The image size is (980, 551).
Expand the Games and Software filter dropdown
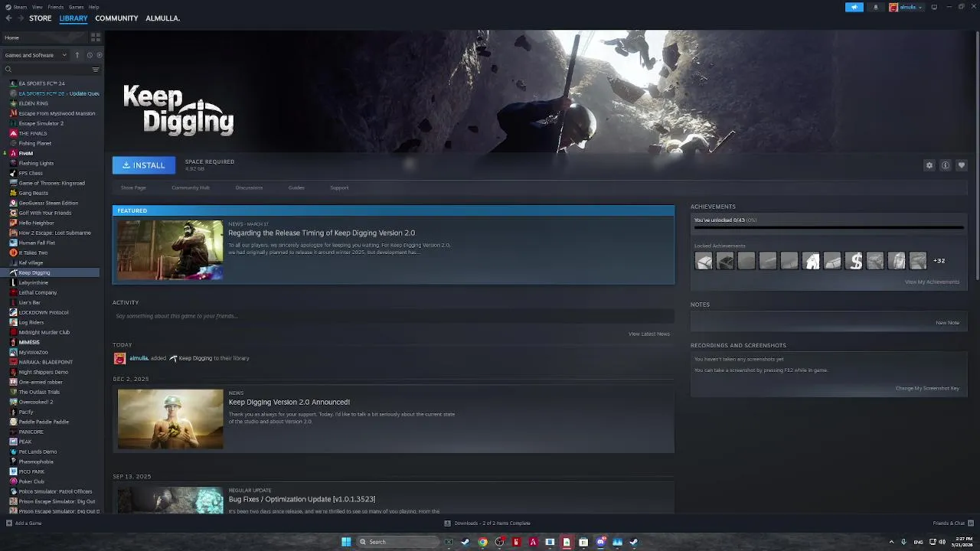pyautogui.click(x=35, y=55)
